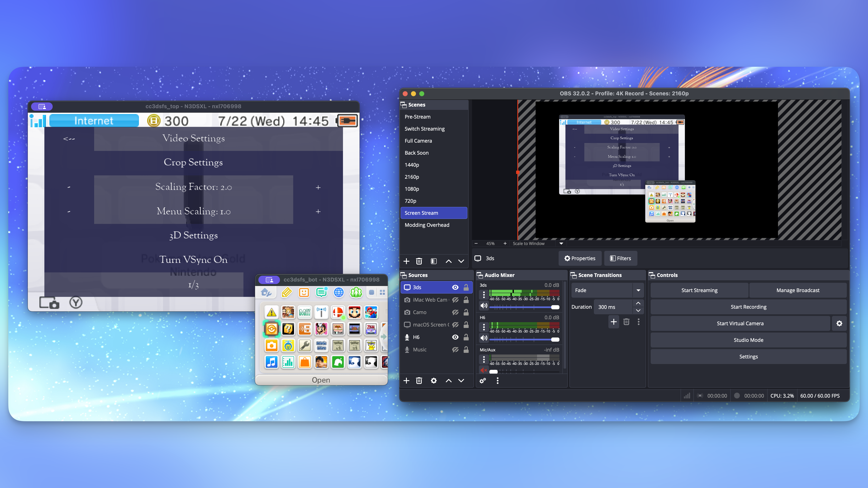868x488 pixels.
Task: Add a new source in Sources panel
Action: pos(406,381)
